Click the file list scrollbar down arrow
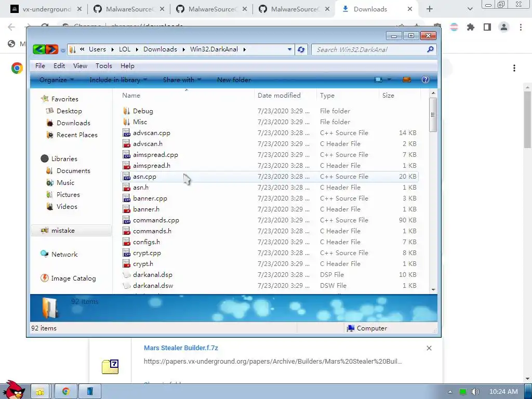 (433, 290)
